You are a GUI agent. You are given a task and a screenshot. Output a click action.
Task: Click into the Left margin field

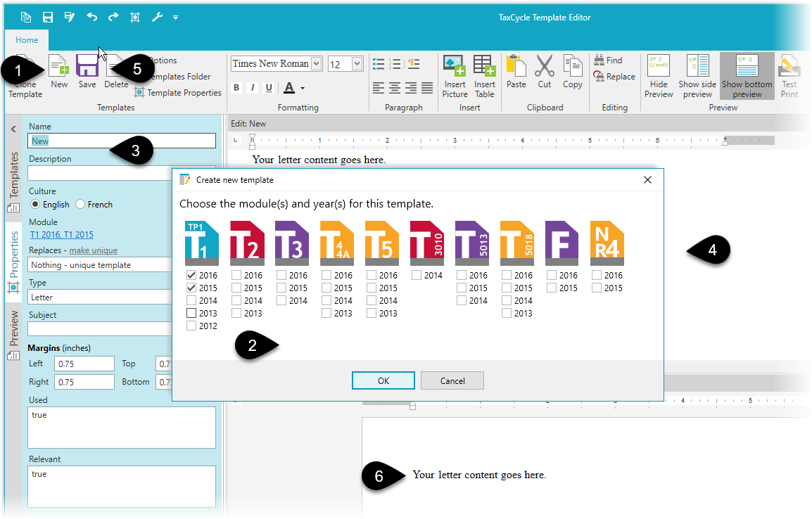84,364
